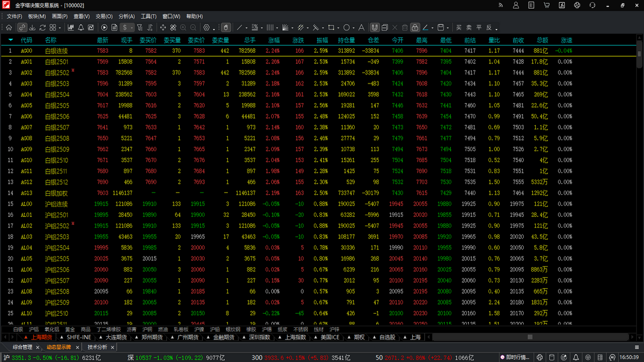Viewport: 644px width, 362px height.
Task: Open the rectangle shape dropdown arrow
Action: tap(339, 29)
